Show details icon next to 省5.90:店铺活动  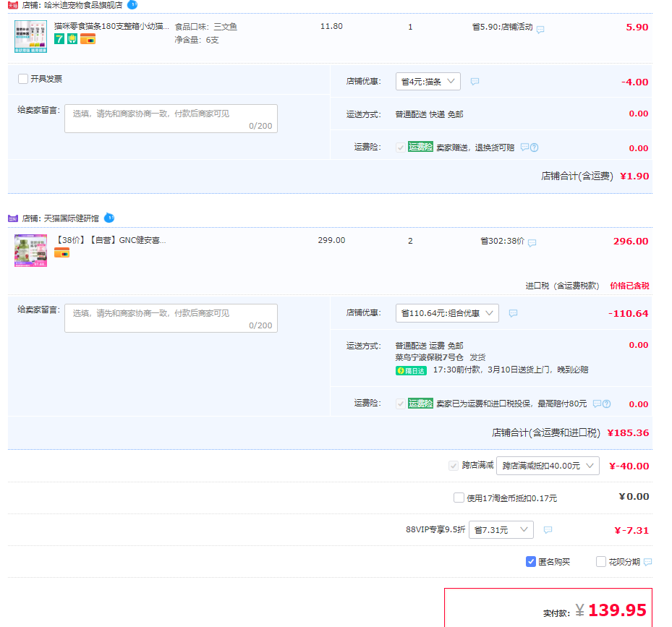(540, 30)
